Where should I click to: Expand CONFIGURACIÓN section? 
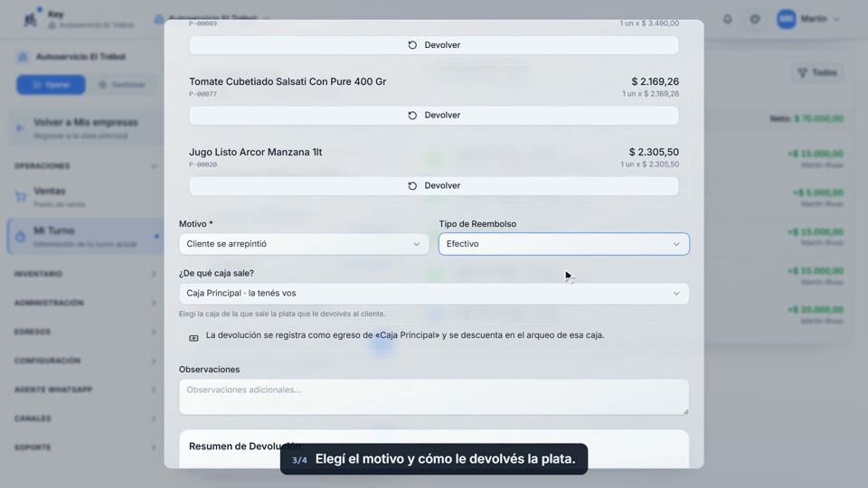point(86,361)
